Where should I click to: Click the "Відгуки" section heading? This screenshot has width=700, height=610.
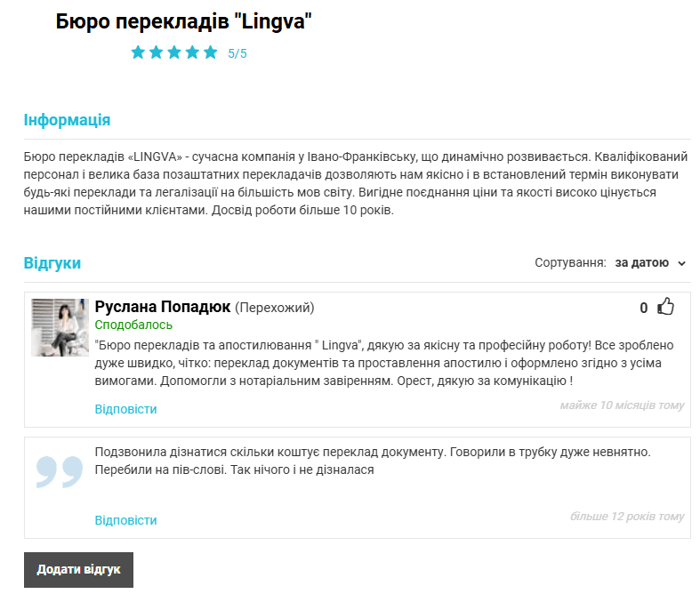[x=52, y=263]
